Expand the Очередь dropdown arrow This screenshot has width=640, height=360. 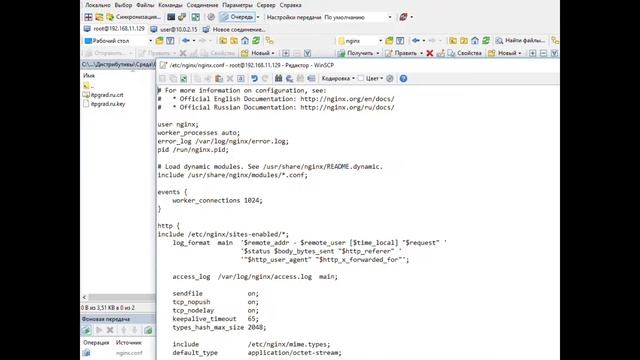(258, 17)
